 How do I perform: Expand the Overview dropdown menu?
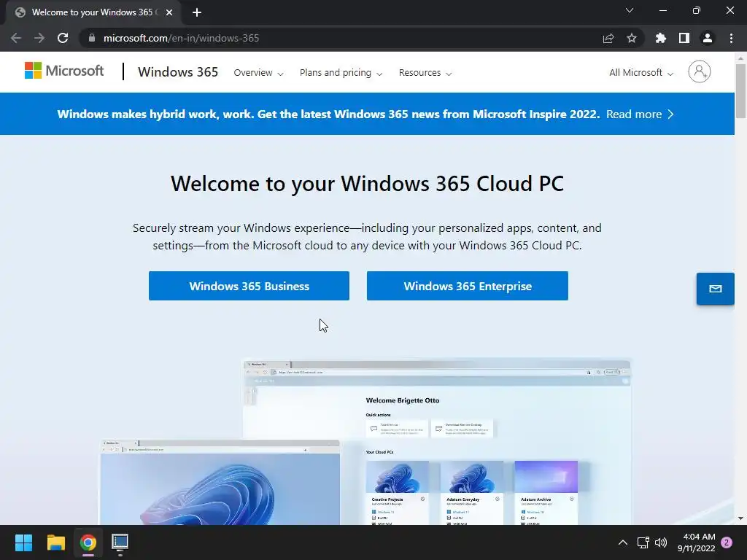tap(258, 73)
